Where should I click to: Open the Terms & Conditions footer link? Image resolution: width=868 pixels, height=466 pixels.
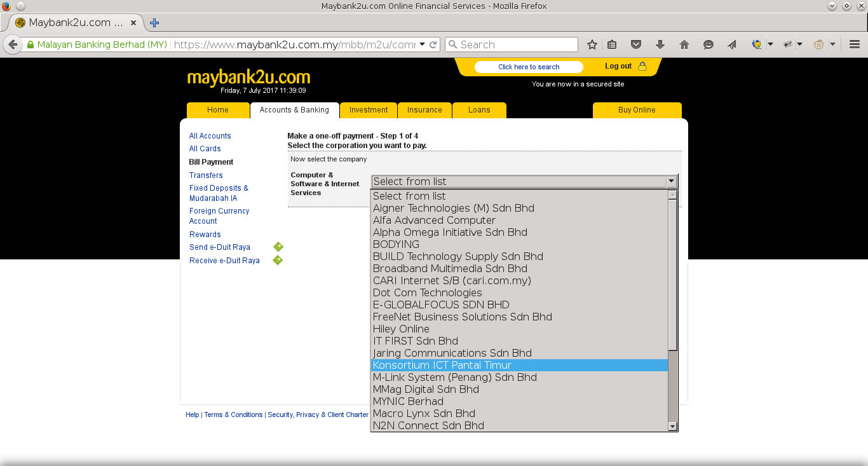click(233, 415)
